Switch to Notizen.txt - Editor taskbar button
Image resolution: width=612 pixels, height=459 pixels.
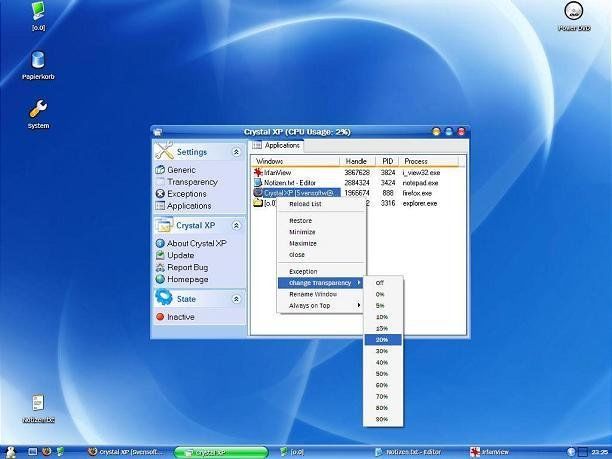coord(407,452)
